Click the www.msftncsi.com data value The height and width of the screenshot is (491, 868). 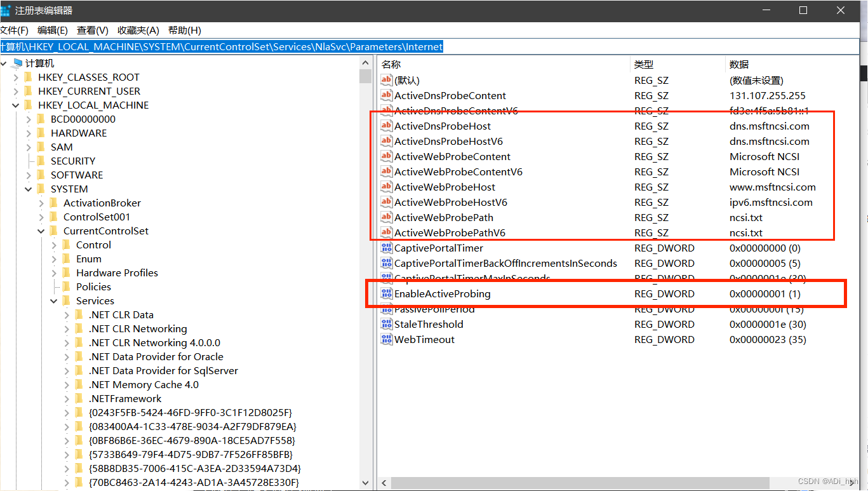tap(773, 187)
